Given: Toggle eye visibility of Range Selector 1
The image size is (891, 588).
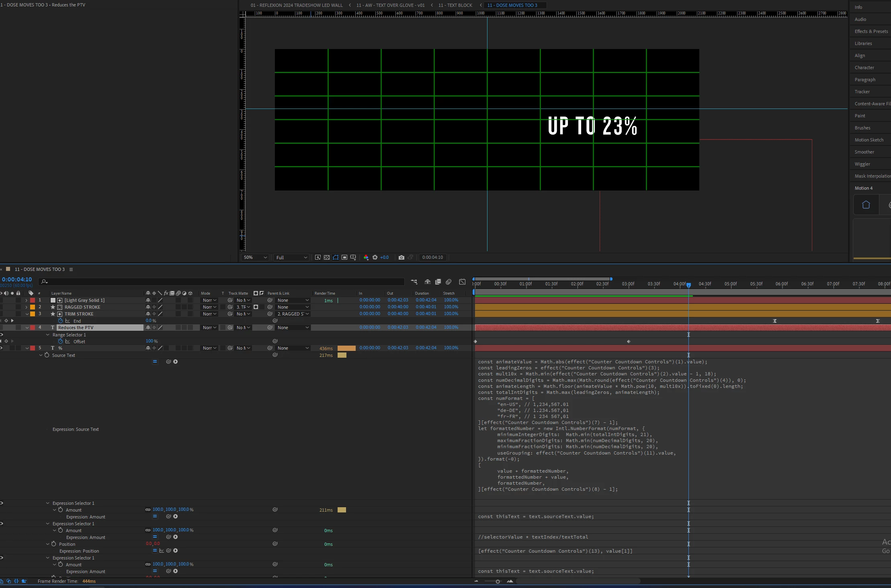Looking at the screenshot, I should click(2, 334).
